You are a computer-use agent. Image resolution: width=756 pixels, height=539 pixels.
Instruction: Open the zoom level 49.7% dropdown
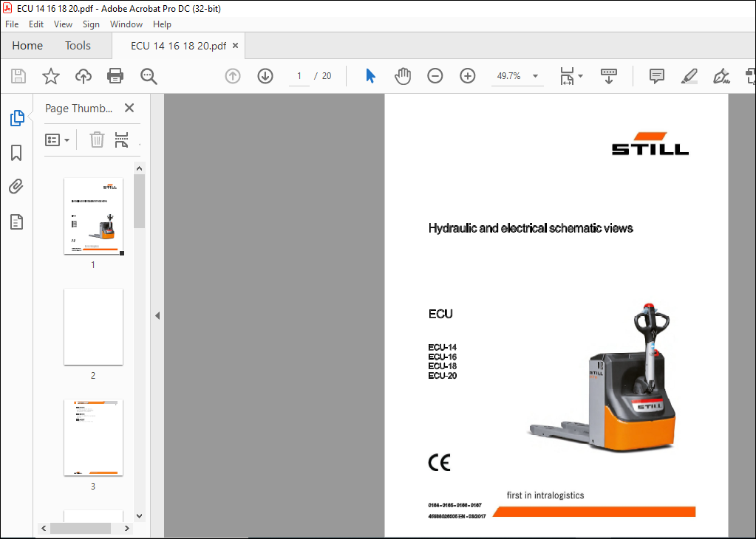click(x=535, y=76)
